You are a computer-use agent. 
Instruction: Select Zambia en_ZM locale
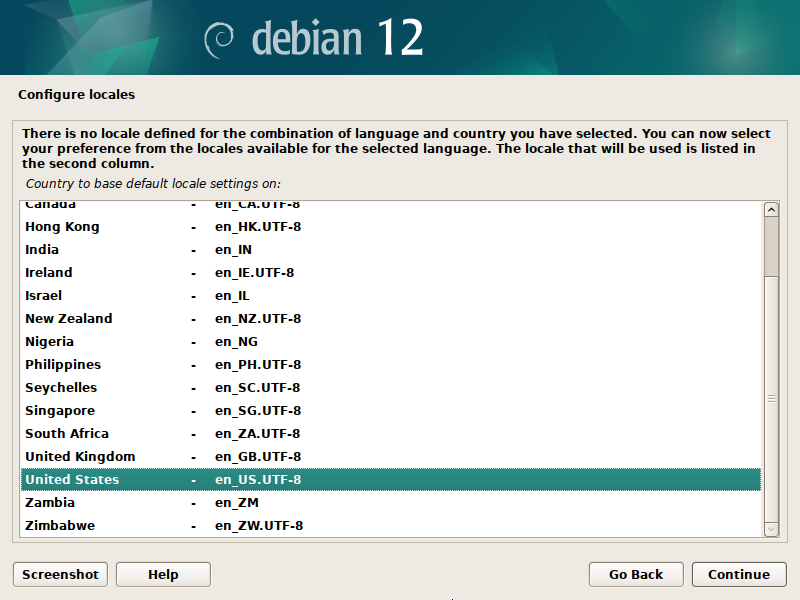coord(390,503)
